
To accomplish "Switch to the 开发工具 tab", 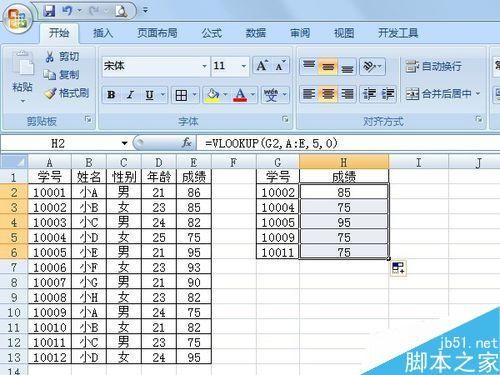I will tap(398, 33).
